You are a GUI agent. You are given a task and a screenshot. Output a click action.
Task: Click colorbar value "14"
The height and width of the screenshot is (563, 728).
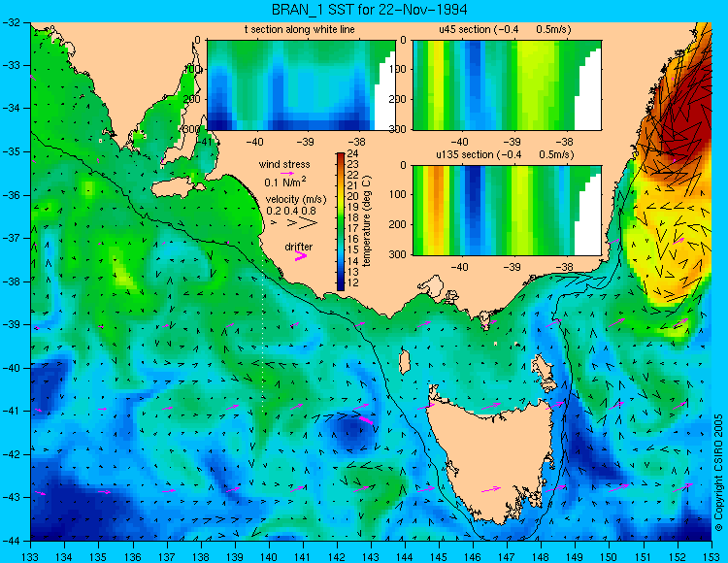pos(353,261)
